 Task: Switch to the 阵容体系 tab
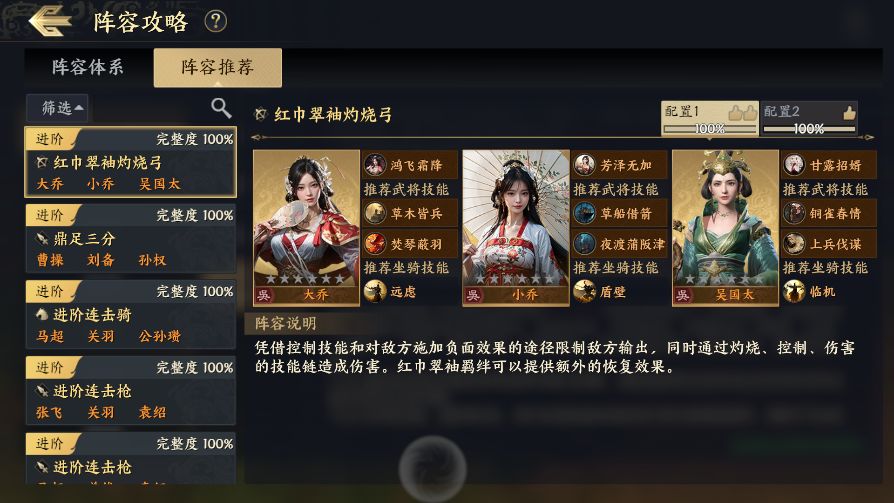point(88,67)
